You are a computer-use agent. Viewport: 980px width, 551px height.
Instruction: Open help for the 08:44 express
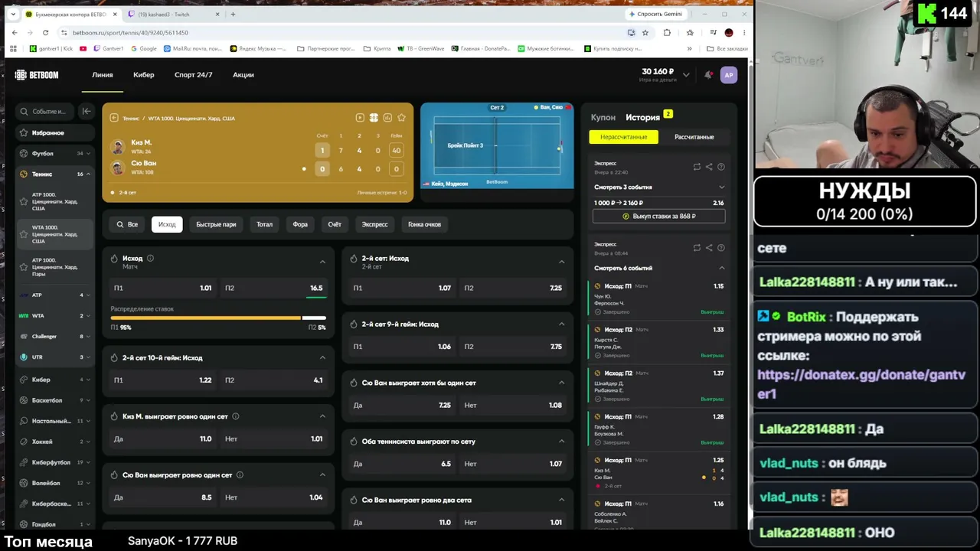pyautogui.click(x=721, y=248)
